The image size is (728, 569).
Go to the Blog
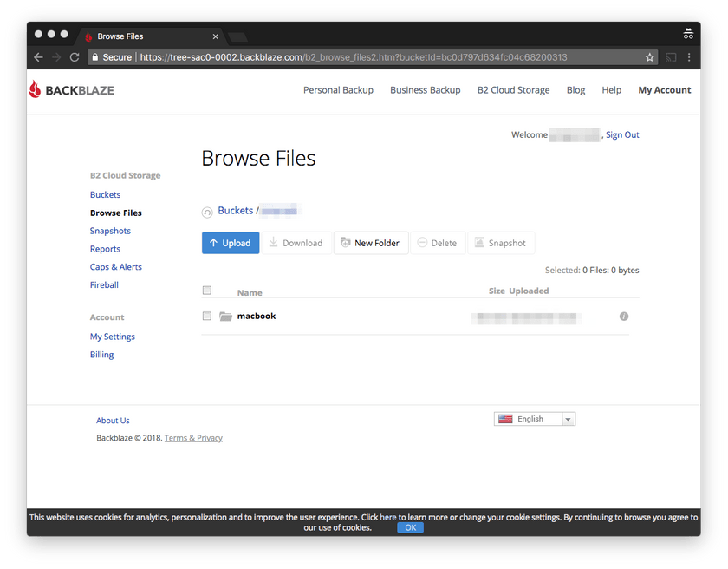tap(575, 90)
